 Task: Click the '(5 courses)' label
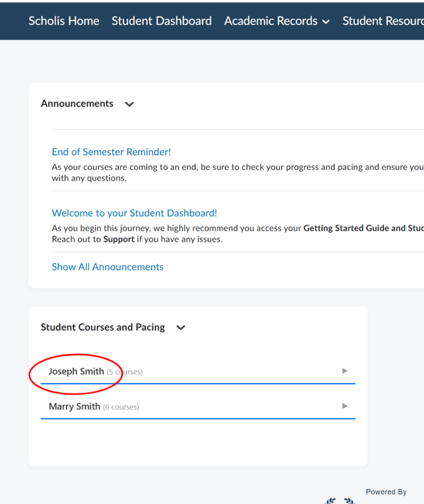pyautogui.click(x=125, y=372)
